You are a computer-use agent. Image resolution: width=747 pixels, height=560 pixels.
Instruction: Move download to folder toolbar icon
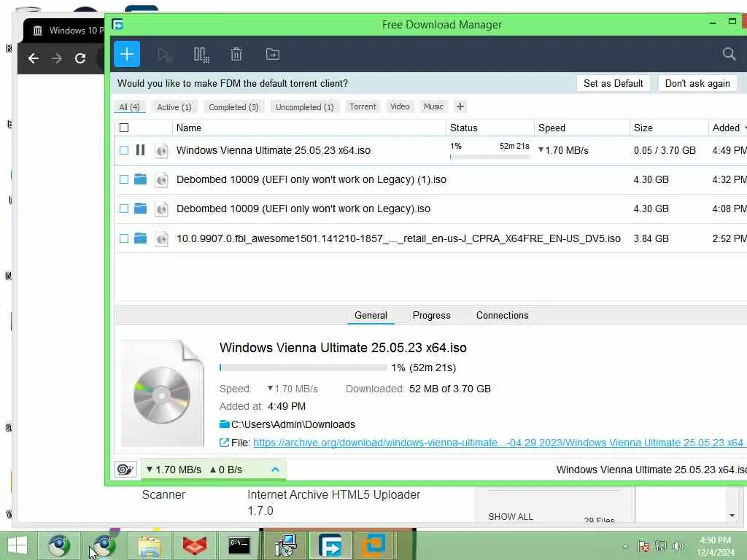pyautogui.click(x=273, y=54)
